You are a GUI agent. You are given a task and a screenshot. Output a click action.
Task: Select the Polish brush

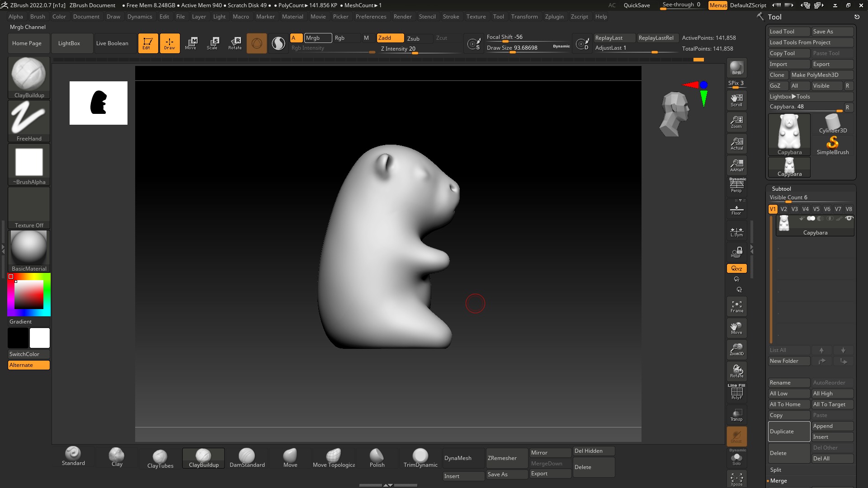coord(377,457)
